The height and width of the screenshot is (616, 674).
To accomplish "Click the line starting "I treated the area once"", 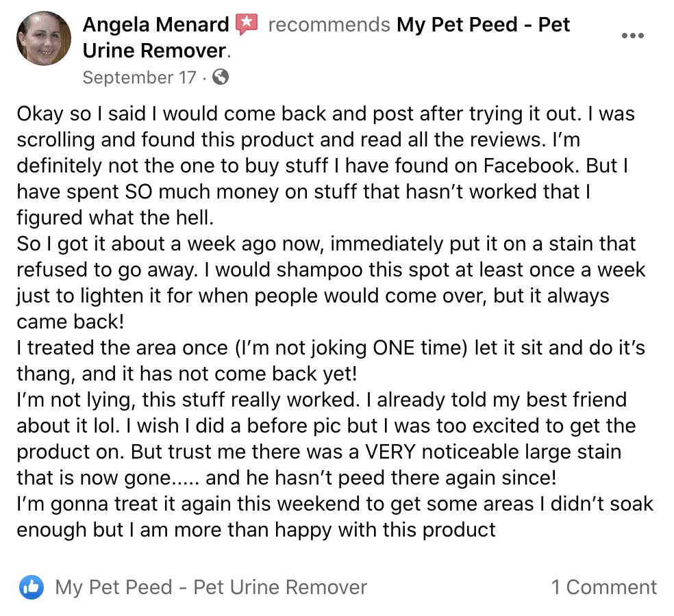I will point(331,348).
